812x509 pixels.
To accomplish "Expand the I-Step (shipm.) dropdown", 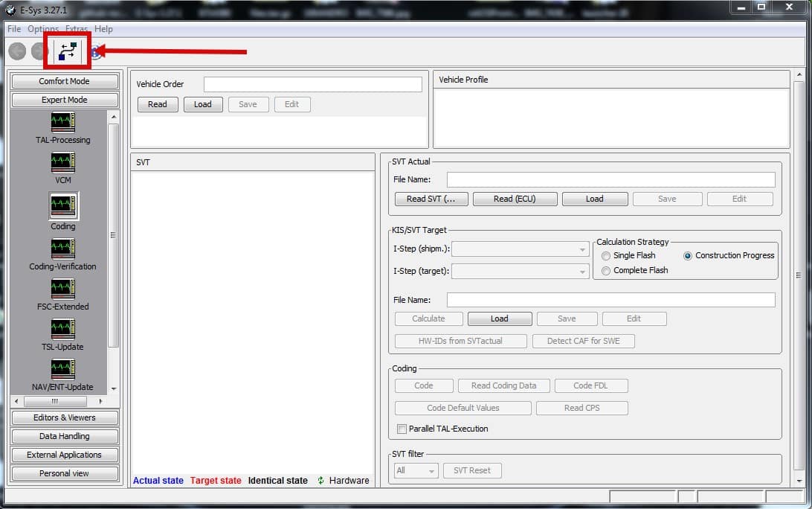I will (x=521, y=249).
